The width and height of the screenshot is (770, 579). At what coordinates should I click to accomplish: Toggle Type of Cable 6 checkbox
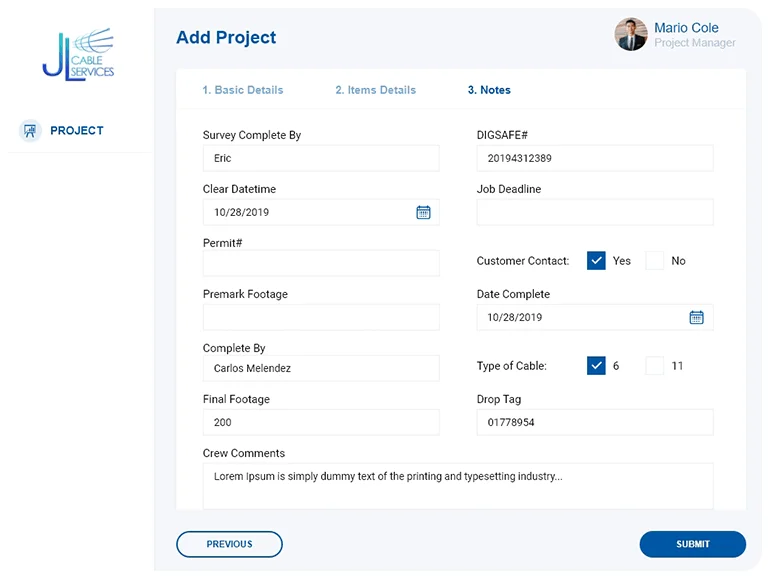[596, 366]
